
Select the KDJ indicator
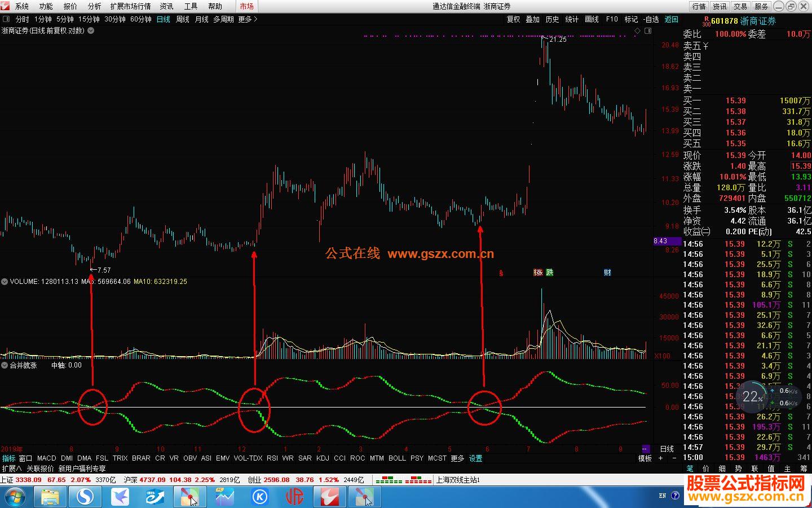[323, 458]
